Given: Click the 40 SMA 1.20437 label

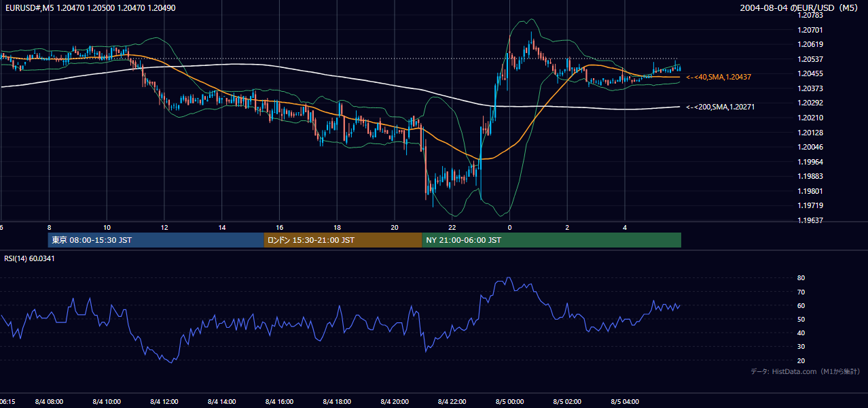Looking at the screenshot, I should coord(718,78).
